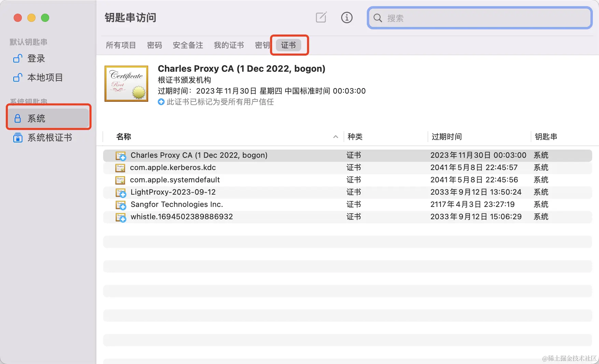Close the 钥匙串访问 window with red button
Image resolution: width=599 pixels, height=364 pixels.
[18, 18]
